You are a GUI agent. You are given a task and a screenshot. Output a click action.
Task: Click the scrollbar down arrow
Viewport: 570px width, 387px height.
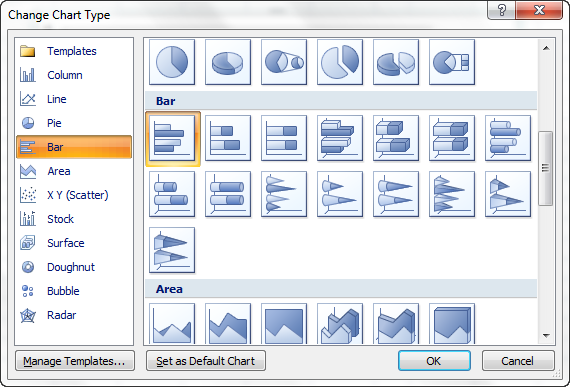pos(546,336)
